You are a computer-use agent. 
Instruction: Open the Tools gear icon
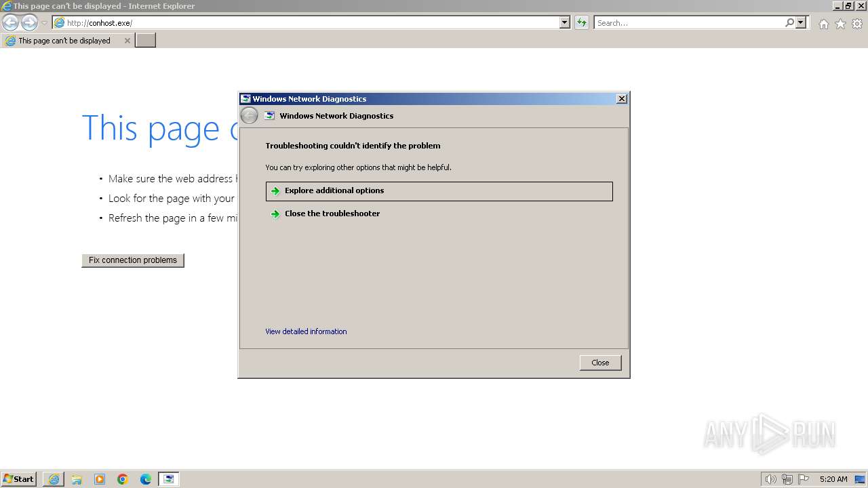(857, 24)
